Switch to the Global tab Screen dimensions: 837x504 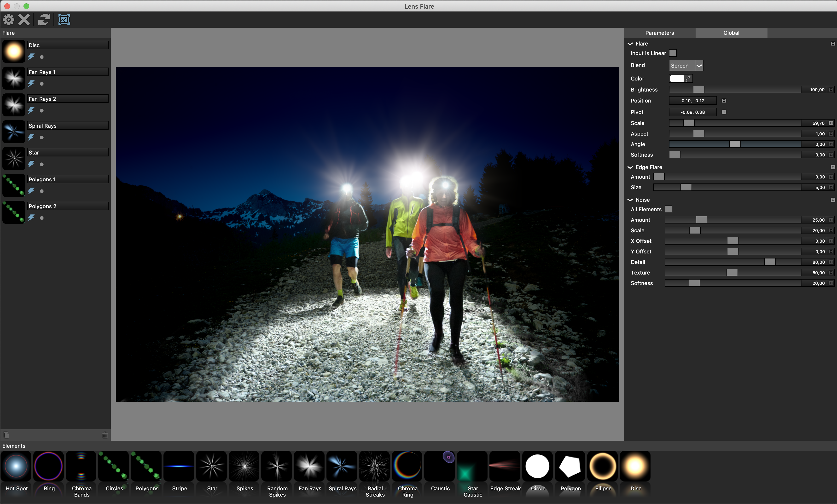coord(731,33)
